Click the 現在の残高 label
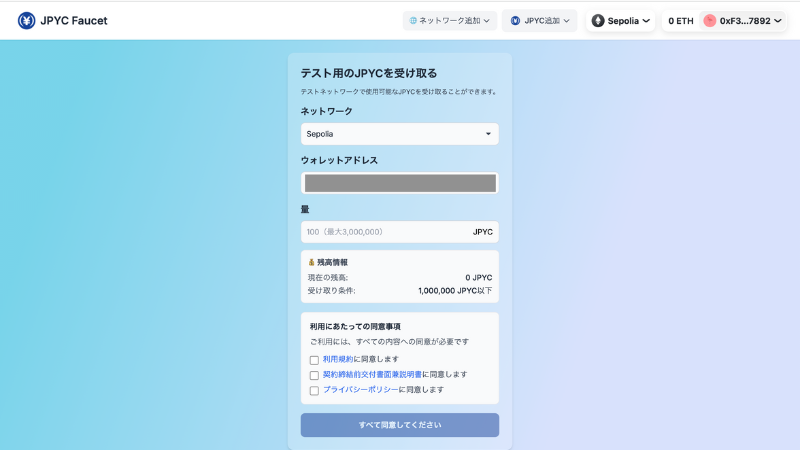 pyautogui.click(x=328, y=278)
